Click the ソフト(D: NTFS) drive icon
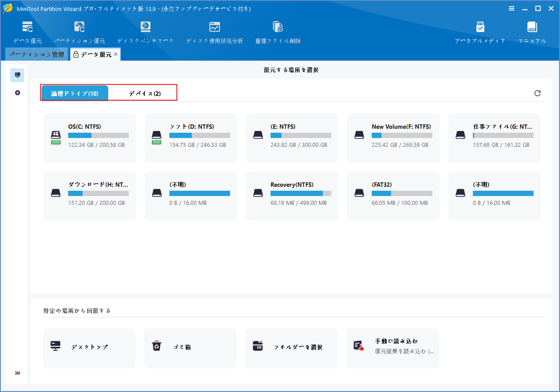 (157, 136)
